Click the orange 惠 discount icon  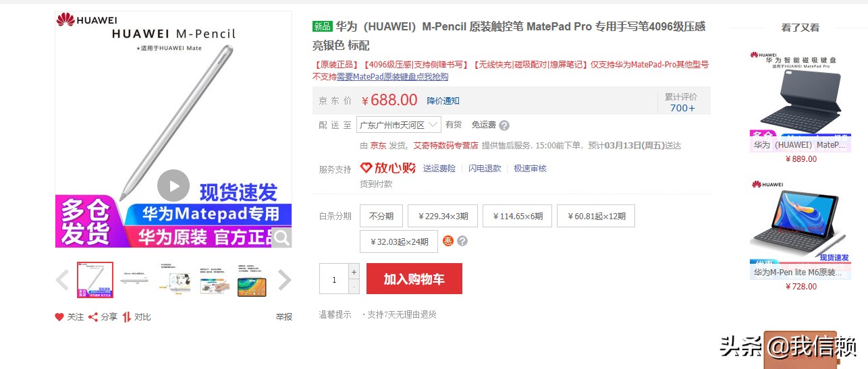pos(448,241)
